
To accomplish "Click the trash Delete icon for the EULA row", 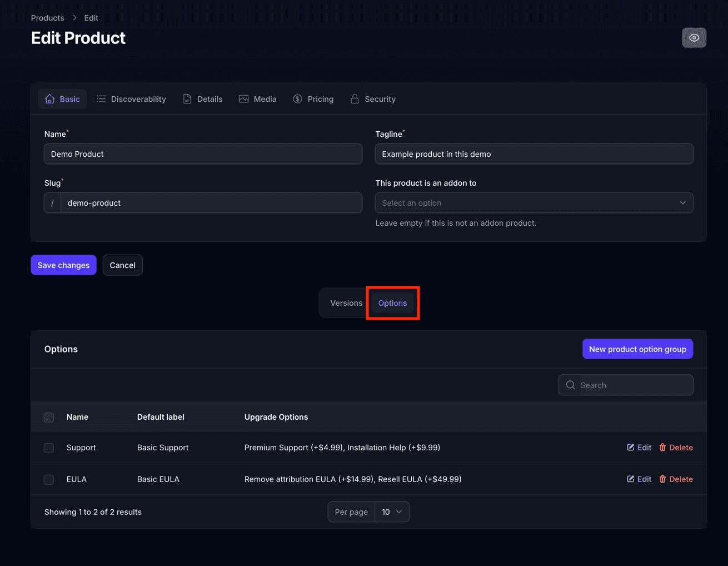I will [x=661, y=479].
